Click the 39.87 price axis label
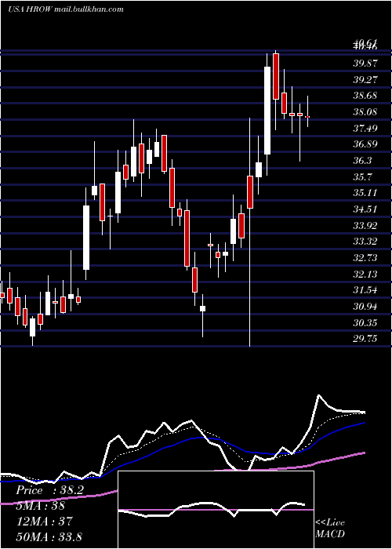 [365, 64]
